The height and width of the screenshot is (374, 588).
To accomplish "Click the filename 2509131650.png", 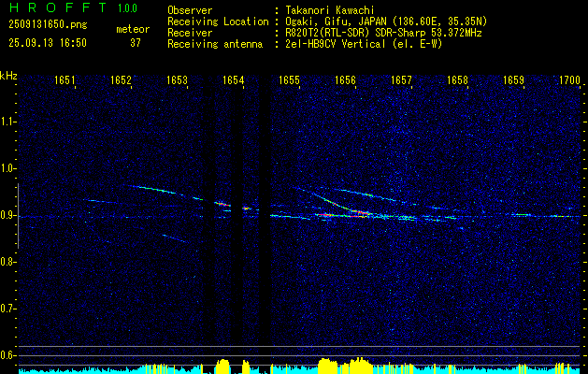I will pos(48,25).
